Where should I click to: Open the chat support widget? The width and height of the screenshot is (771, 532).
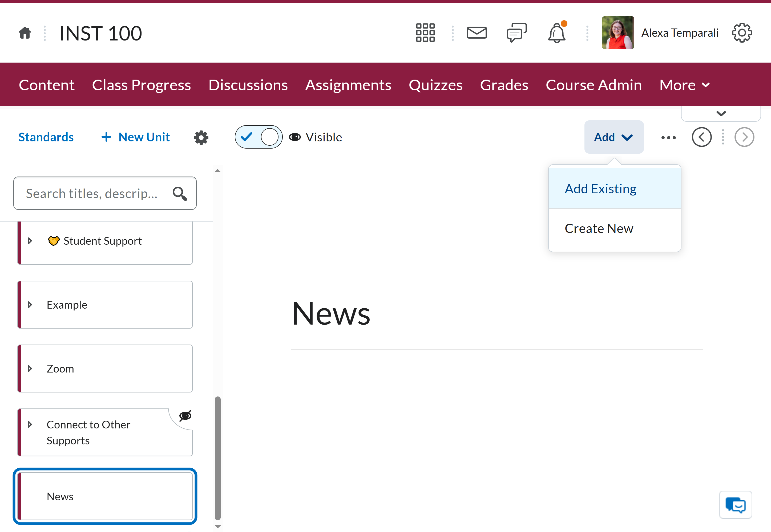[x=736, y=505]
